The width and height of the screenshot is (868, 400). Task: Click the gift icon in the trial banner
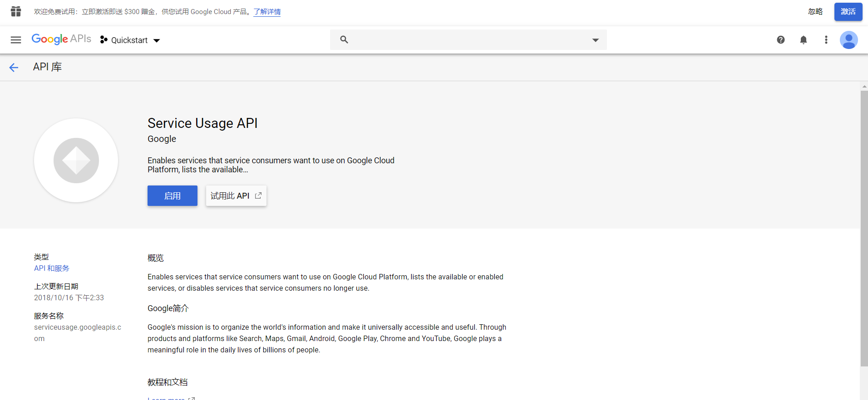(x=16, y=11)
